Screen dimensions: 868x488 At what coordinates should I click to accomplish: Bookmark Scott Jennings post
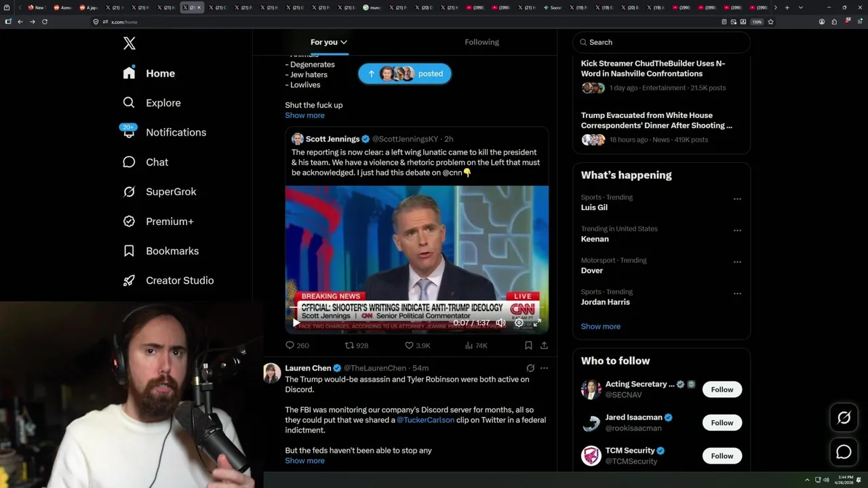tap(528, 346)
